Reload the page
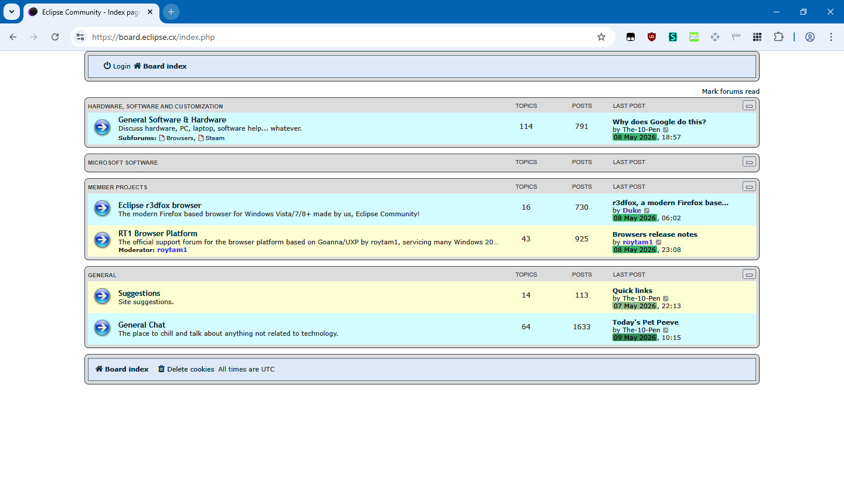 coord(55,37)
